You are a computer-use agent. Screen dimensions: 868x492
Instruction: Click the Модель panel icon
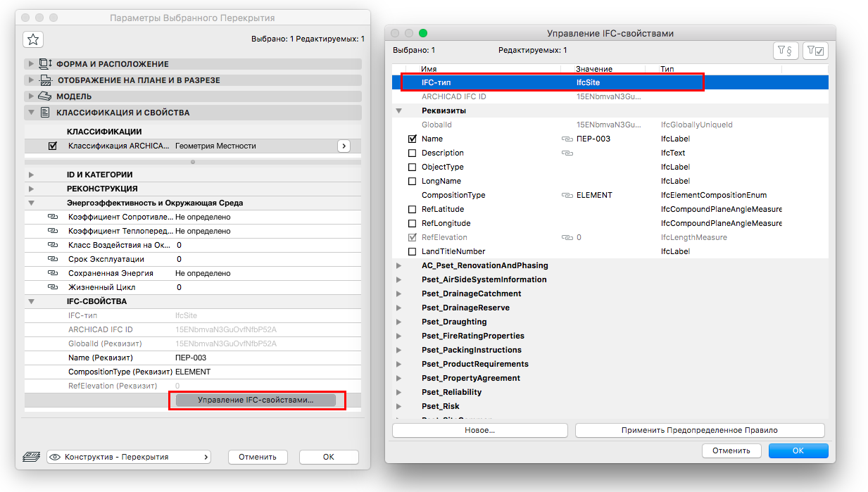(45, 96)
